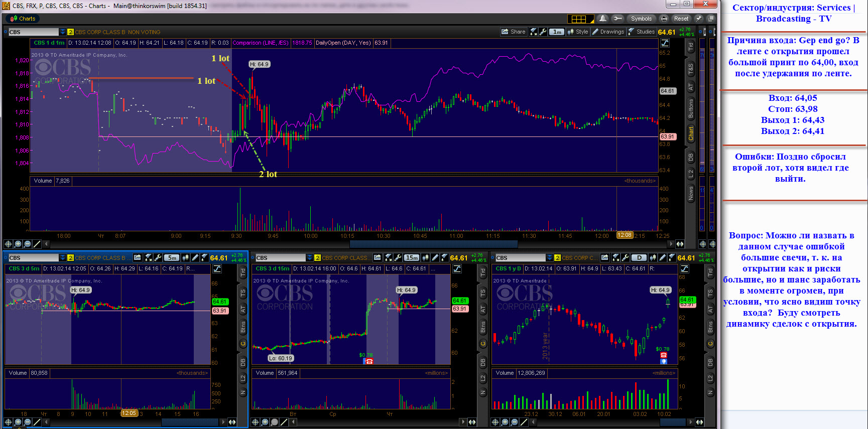Open the chart grid layout selector
Viewport: 868px width, 429px height.
click(x=580, y=19)
